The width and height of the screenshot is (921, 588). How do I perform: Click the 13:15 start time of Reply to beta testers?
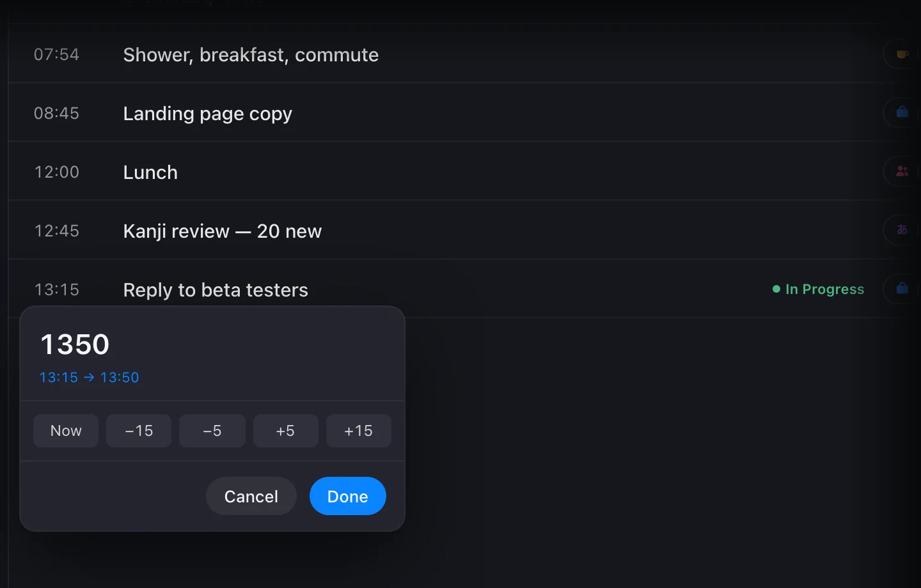[x=57, y=290]
